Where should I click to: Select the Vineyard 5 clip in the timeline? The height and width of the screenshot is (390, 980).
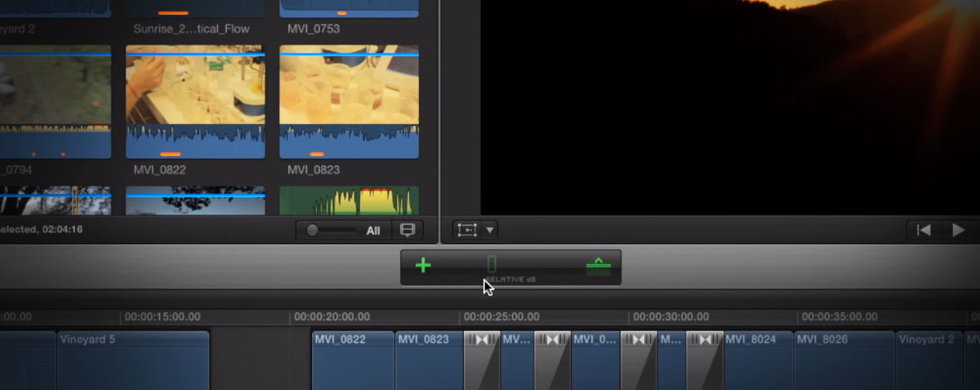(133, 360)
